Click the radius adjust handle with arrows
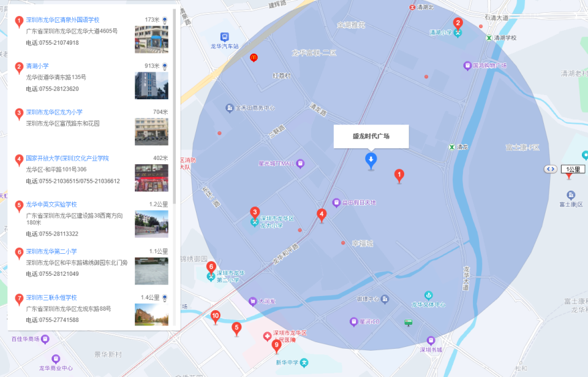The height and width of the screenshot is (377, 588). (x=551, y=169)
